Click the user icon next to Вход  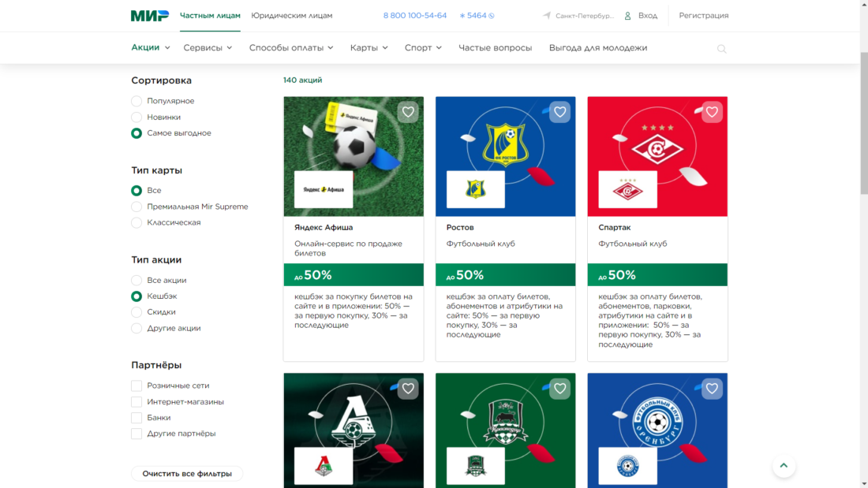coord(628,16)
